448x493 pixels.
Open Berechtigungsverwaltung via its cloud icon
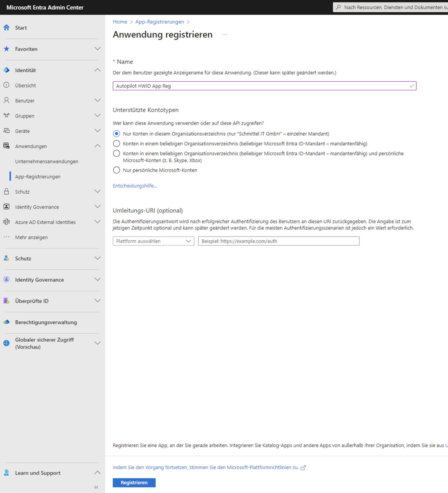6,322
